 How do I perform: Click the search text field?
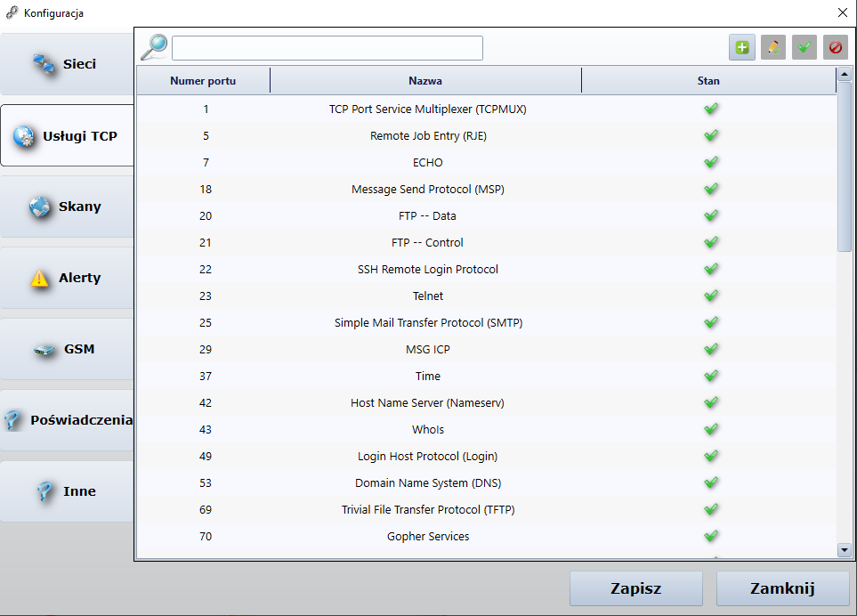327,48
